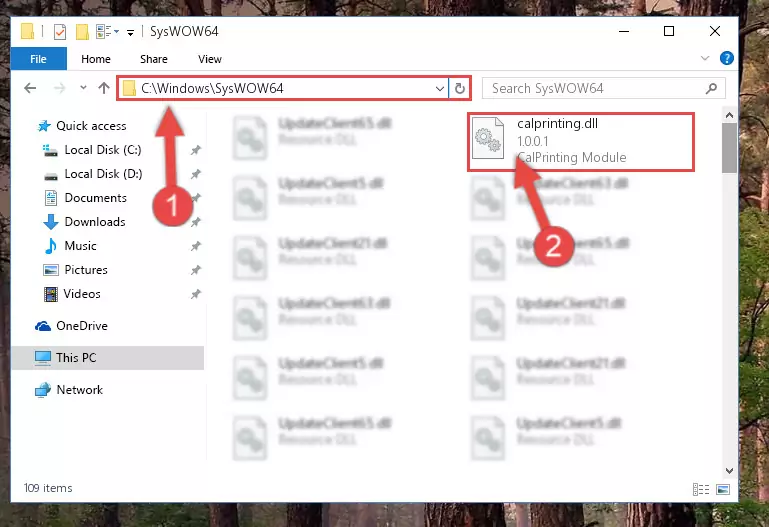Image resolution: width=769 pixels, height=527 pixels.
Task: Go up one folder level
Action: coord(103,88)
